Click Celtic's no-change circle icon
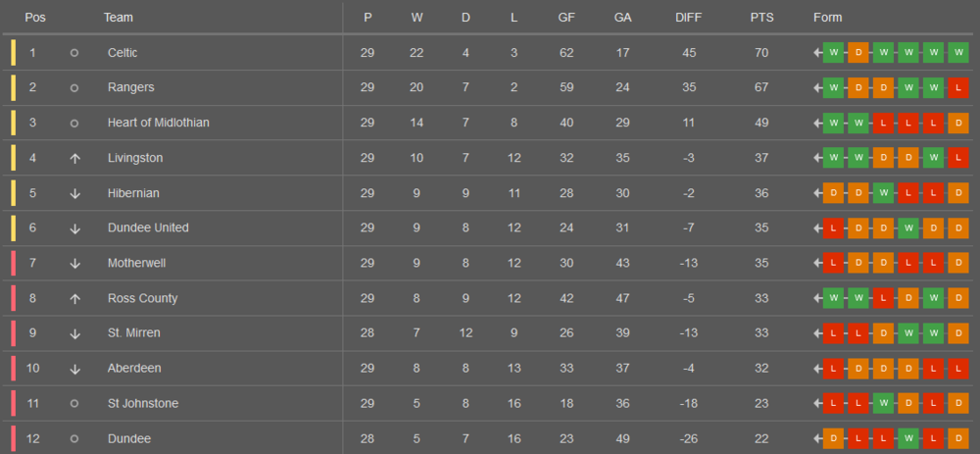Screen dimensions: 980x454 [74, 53]
